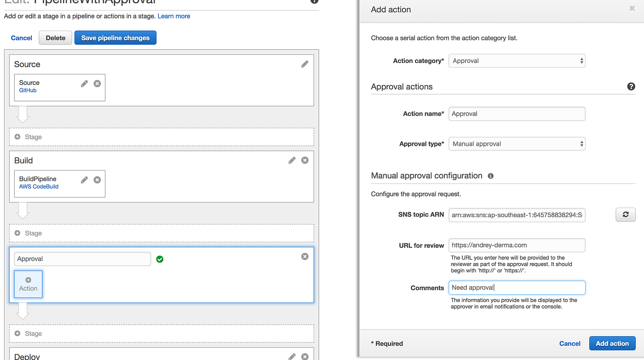Edit the Source stage name with pencil icon
The height and width of the screenshot is (360, 644).
click(x=305, y=64)
